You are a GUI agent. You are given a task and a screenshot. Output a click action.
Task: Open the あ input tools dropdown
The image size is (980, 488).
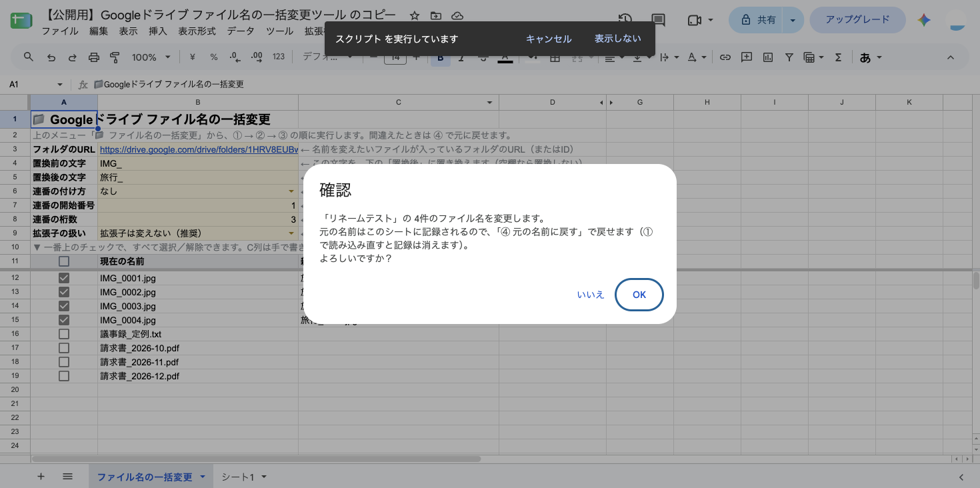871,57
